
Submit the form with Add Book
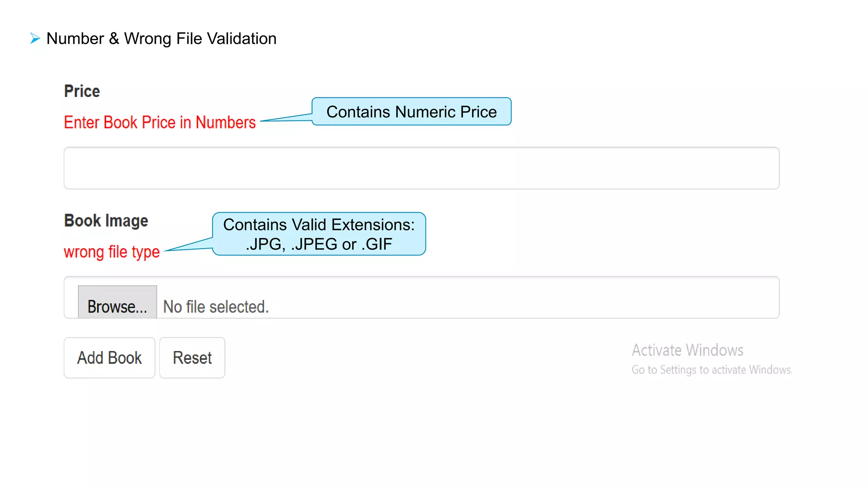tap(109, 358)
